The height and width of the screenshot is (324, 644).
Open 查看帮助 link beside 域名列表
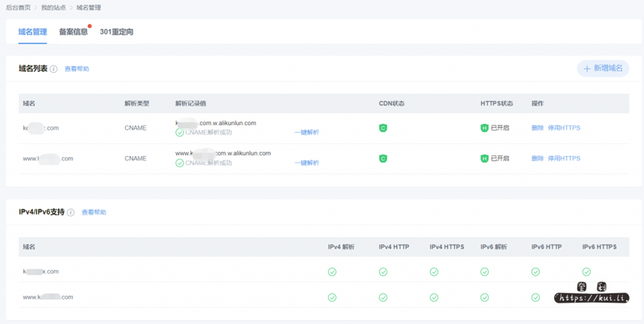[x=77, y=69]
